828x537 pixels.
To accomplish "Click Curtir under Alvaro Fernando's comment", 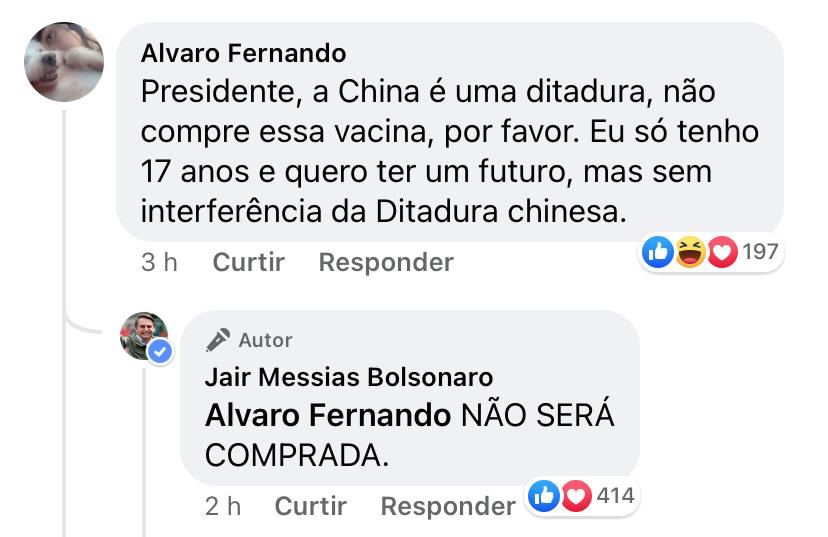I will pos(249,262).
